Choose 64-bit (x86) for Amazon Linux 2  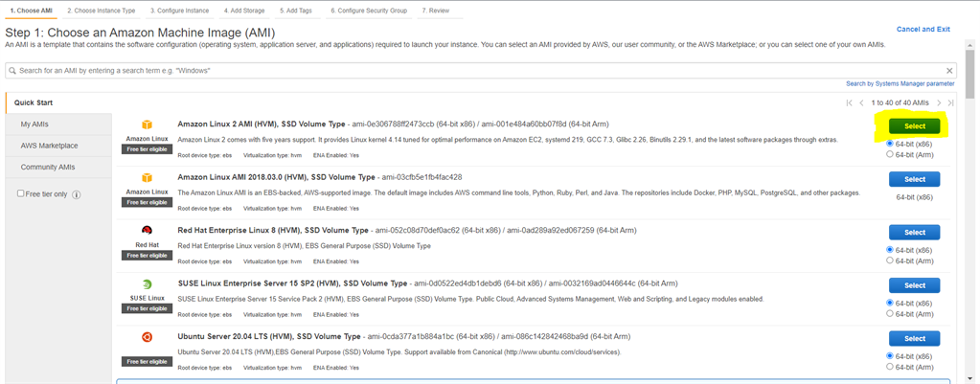click(x=890, y=144)
